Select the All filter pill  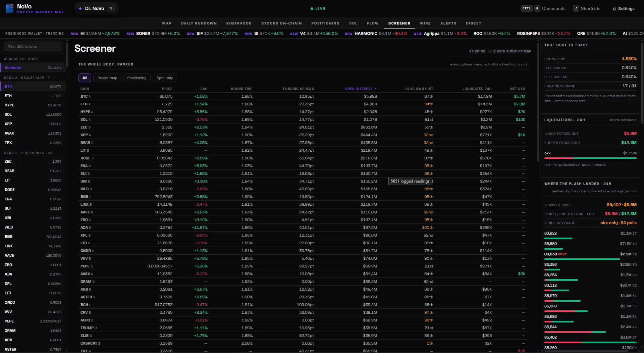pyautogui.click(x=85, y=78)
